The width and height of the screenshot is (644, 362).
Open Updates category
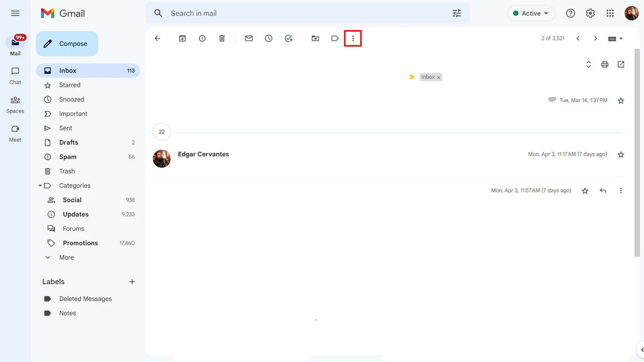[x=88, y=215]
